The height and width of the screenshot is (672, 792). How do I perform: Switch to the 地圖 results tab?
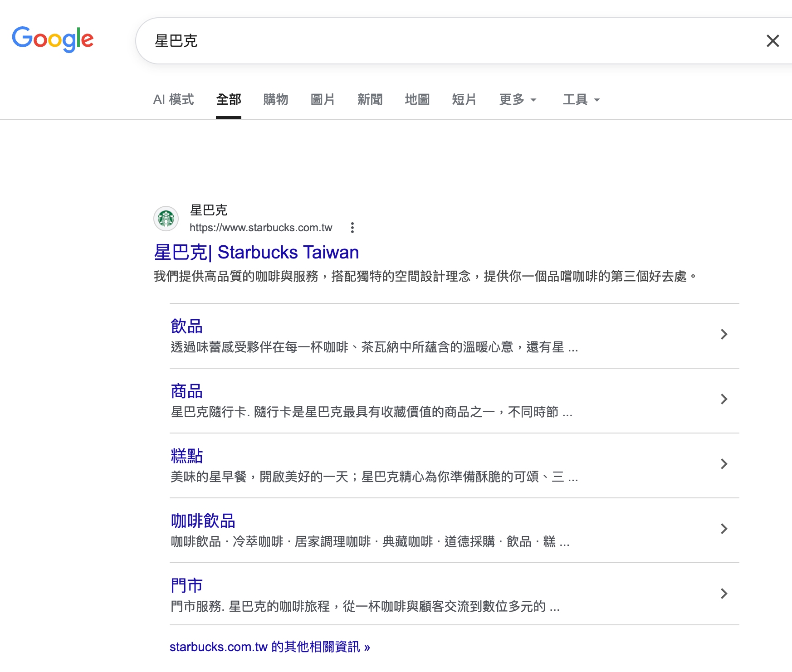(416, 100)
